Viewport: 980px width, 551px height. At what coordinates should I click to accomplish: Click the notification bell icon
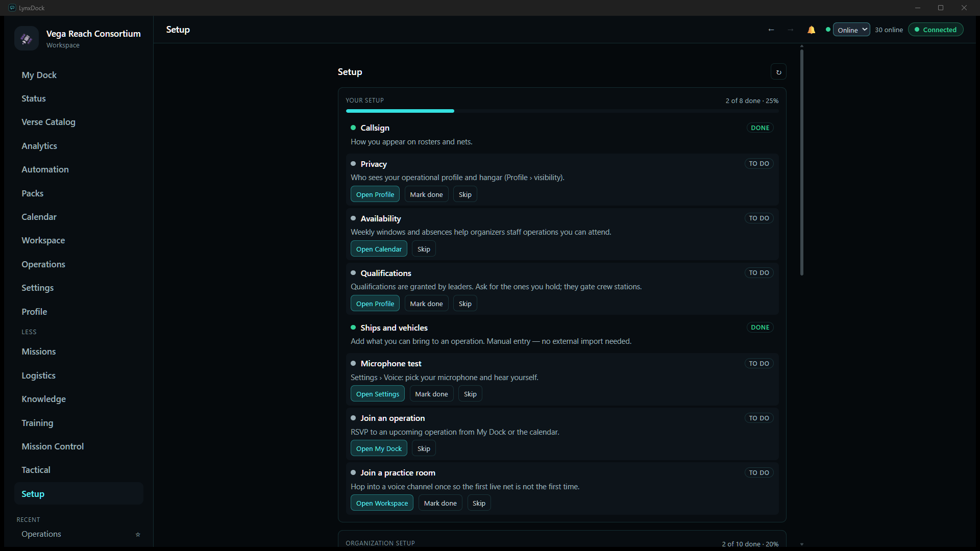tap(811, 30)
